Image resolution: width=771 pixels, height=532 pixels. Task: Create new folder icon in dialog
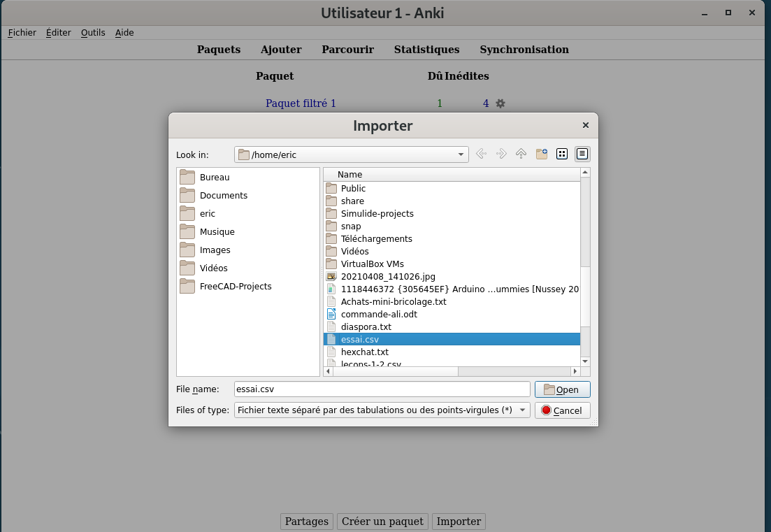[x=542, y=154]
